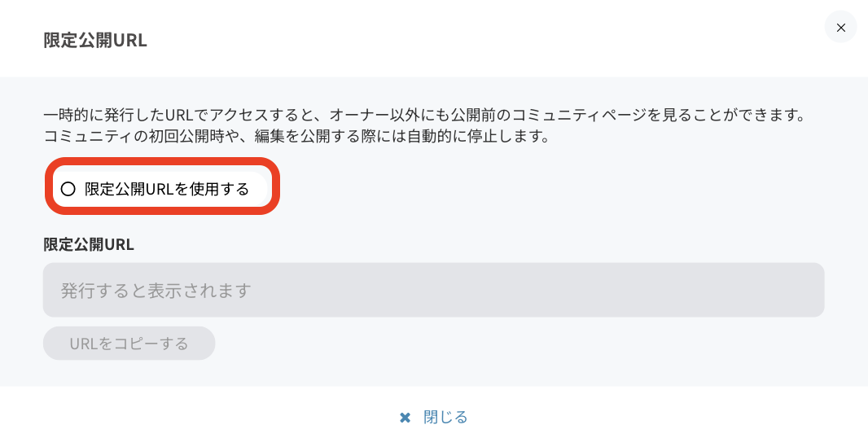Screen dimensions: 868x438
Task: Click the small x icon beside 閉じる
Action: point(405,418)
